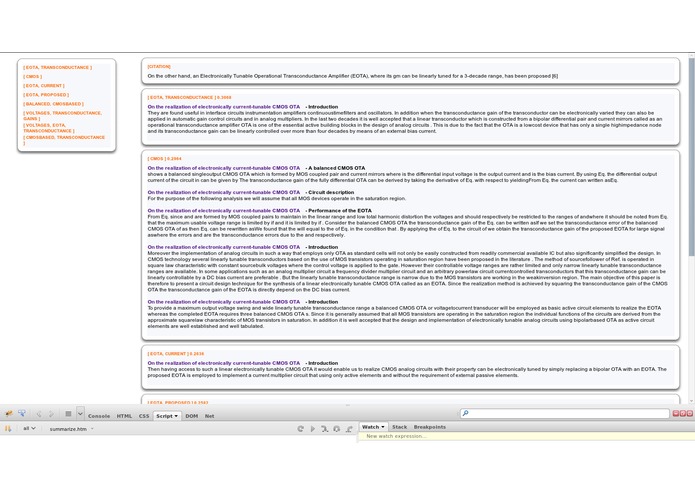Open the Script tab options menu

coord(176,416)
